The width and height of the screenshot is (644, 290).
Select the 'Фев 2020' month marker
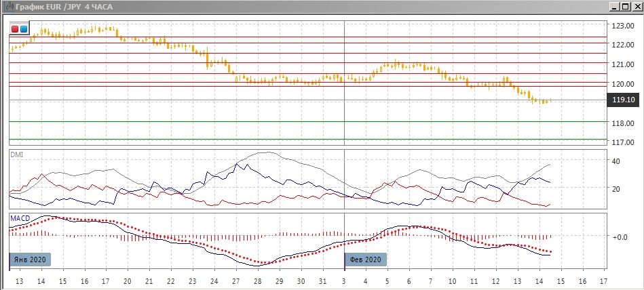pos(366,260)
